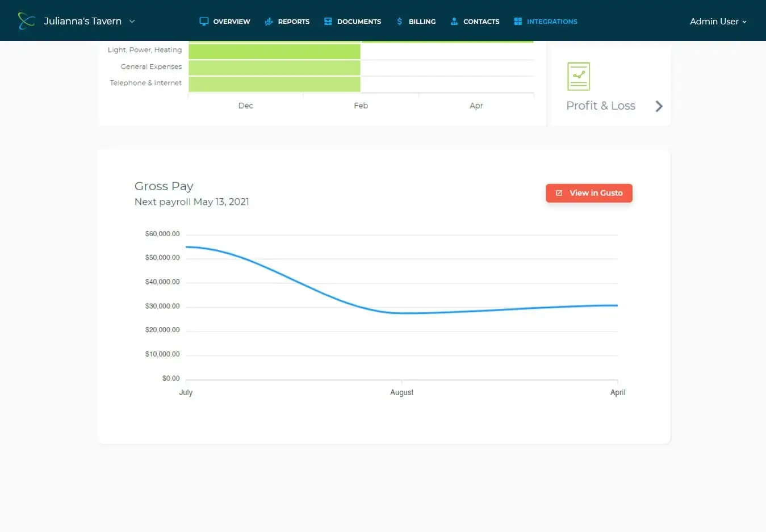Click the Billing dollar sign icon
The image size is (766, 532).
[x=400, y=22]
